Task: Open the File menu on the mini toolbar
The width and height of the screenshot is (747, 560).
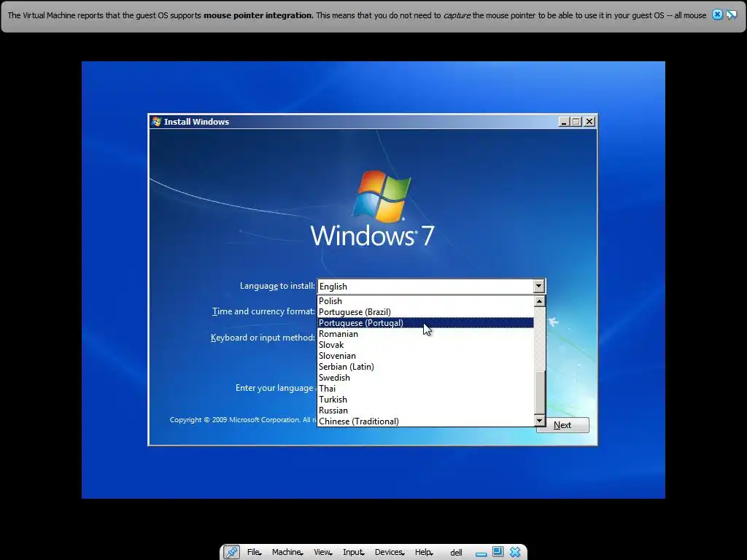Action: [254, 552]
